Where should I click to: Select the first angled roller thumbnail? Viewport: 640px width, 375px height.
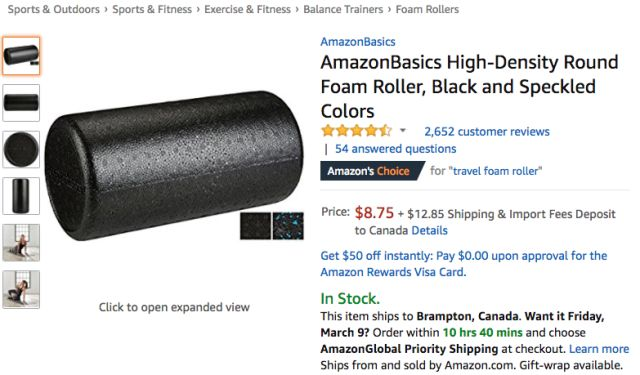pos(21,55)
